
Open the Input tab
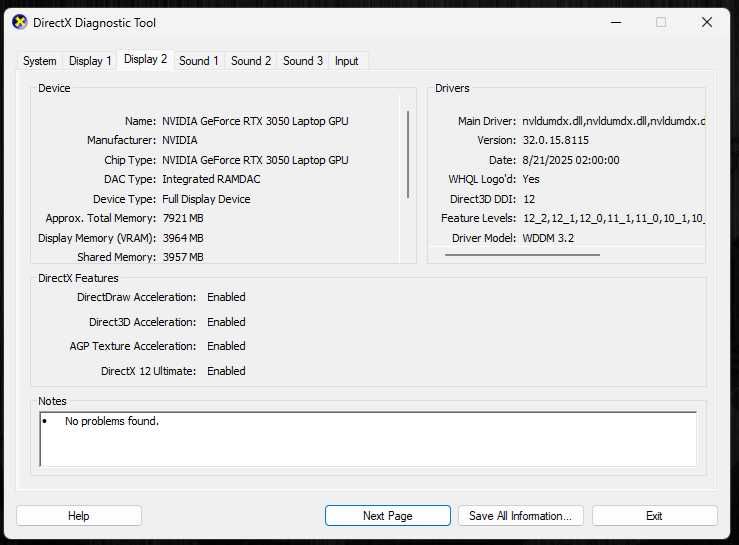click(x=346, y=61)
